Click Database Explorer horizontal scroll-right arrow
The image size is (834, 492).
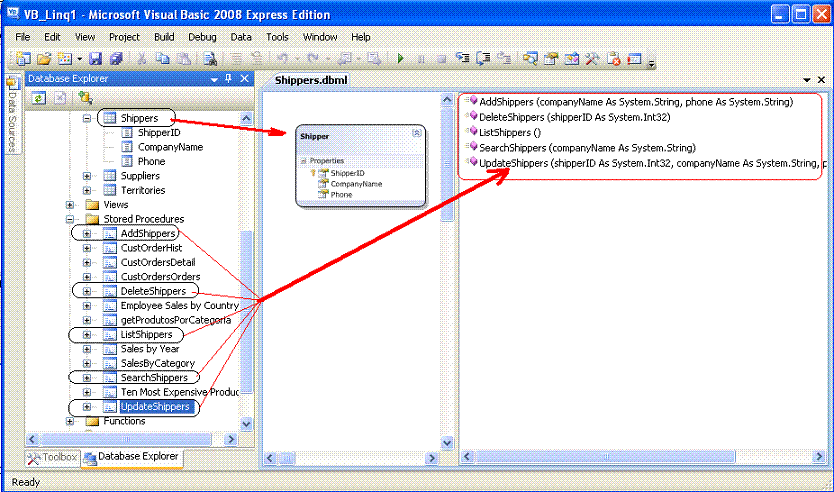[x=231, y=439]
